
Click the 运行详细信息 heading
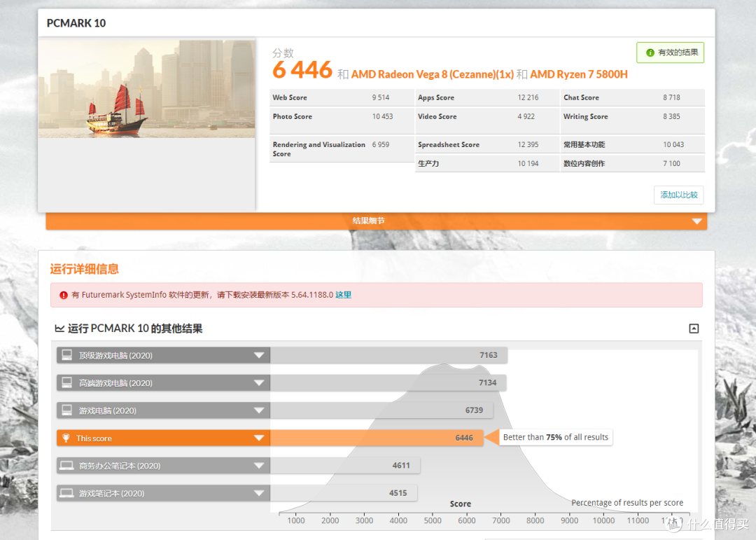[x=85, y=269]
